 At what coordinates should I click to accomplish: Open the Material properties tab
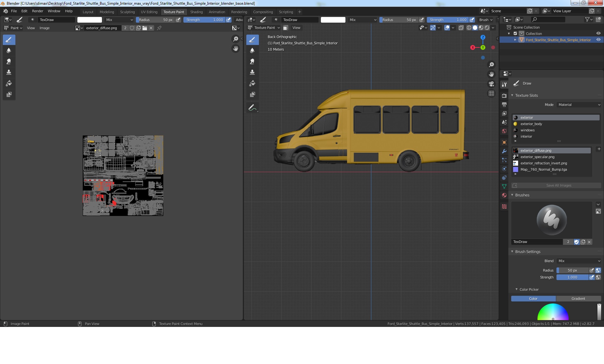pyautogui.click(x=504, y=195)
